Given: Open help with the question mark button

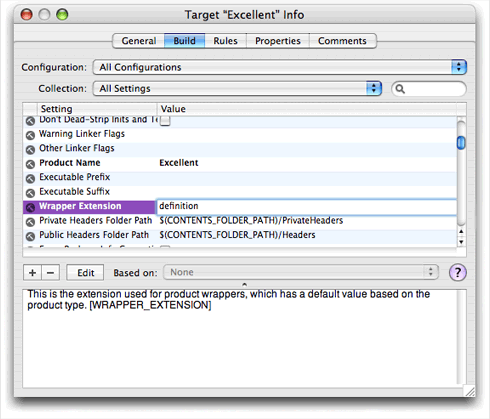Looking at the screenshot, I should pyautogui.click(x=457, y=273).
